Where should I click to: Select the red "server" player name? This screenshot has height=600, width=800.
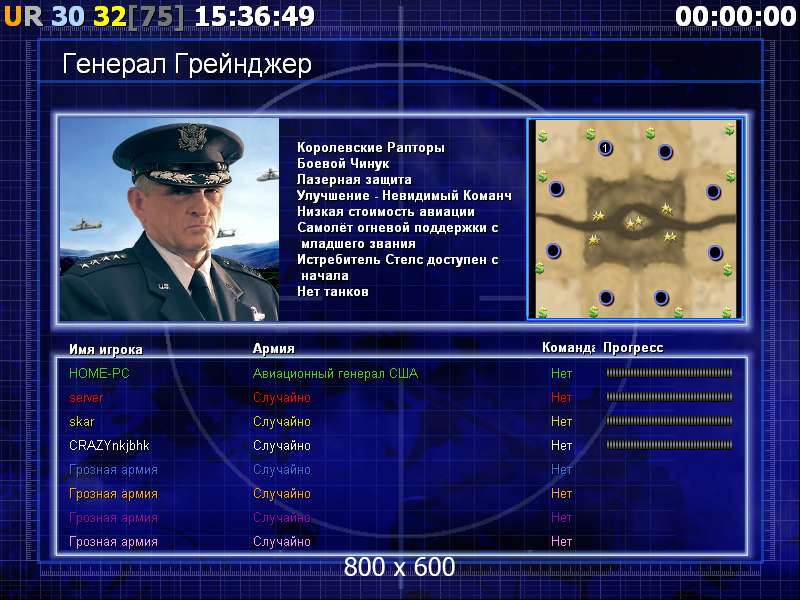pos(86,397)
